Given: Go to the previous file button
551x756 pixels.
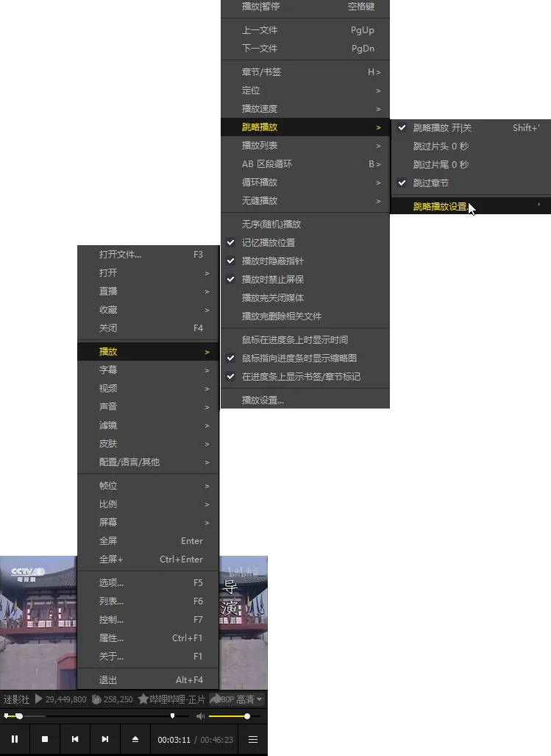Looking at the screenshot, I should pyautogui.click(x=75, y=739).
